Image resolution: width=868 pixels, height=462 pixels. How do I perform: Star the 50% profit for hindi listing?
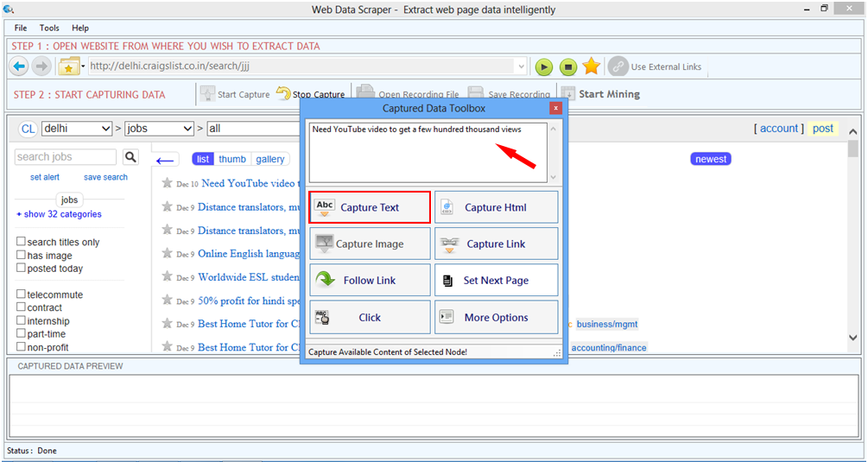pyautogui.click(x=168, y=301)
